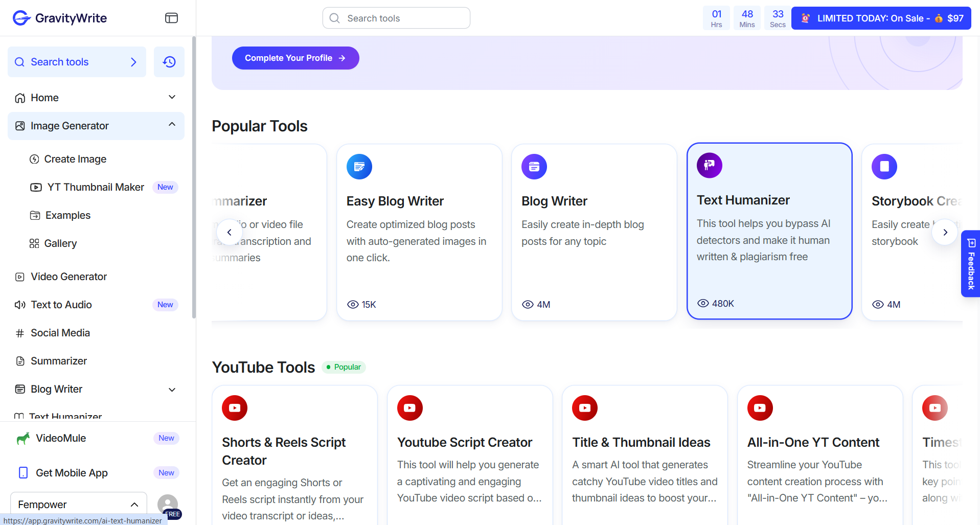Open Summarizer in sidebar
Viewport: 980px width, 525px height.
click(59, 361)
